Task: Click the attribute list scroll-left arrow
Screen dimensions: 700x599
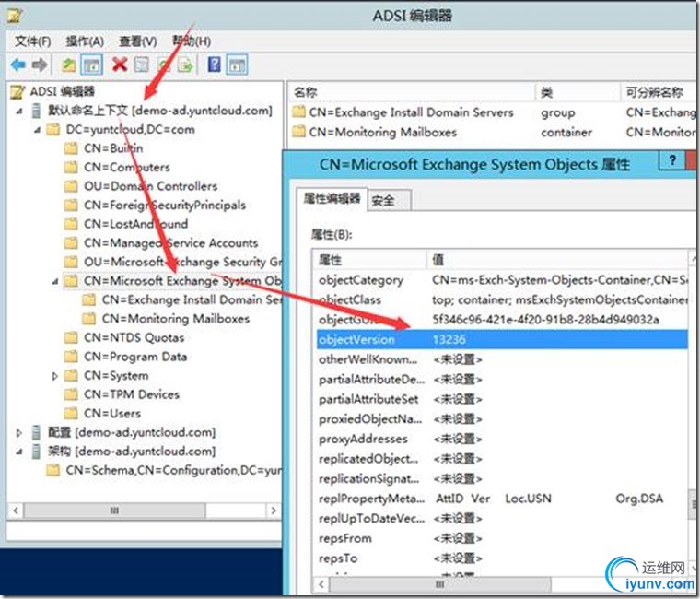Action: pyautogui.click(x=321, y=584)
